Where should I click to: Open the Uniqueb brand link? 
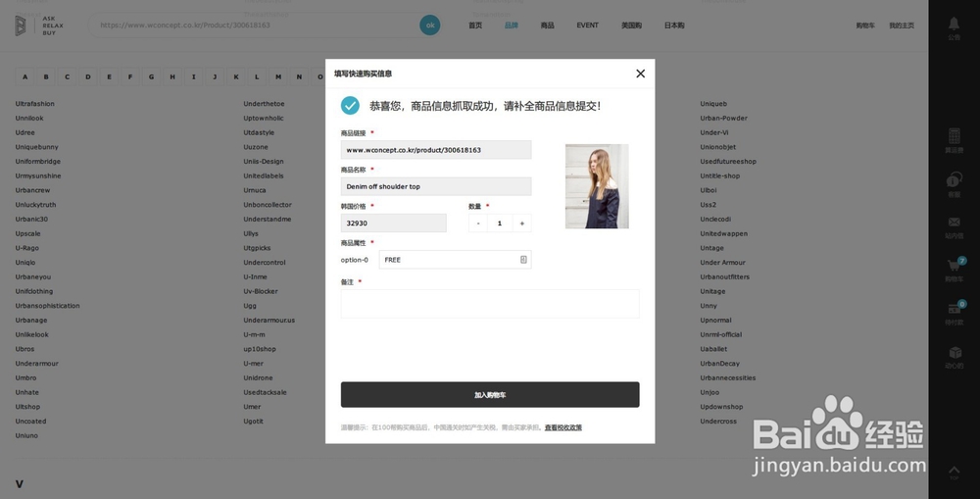coord(713,104)
